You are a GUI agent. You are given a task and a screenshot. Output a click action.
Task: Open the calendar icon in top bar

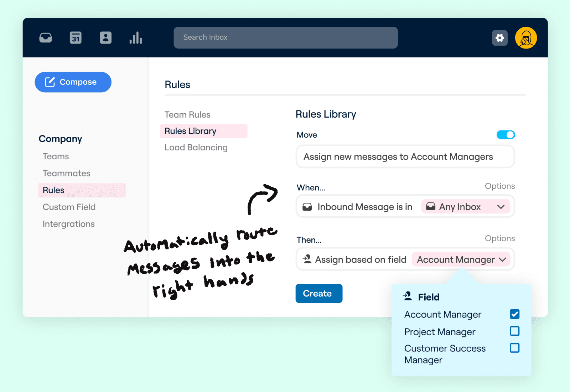[x=76, y=37]
